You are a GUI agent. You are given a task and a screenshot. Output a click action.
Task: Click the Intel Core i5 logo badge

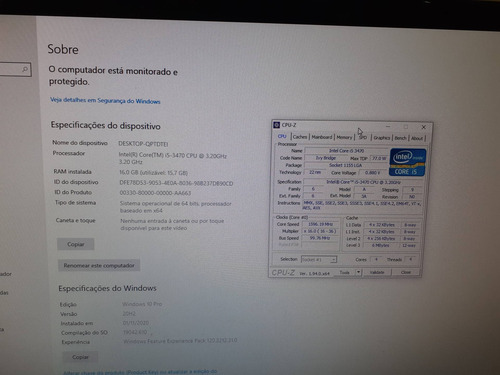point(407,163)
